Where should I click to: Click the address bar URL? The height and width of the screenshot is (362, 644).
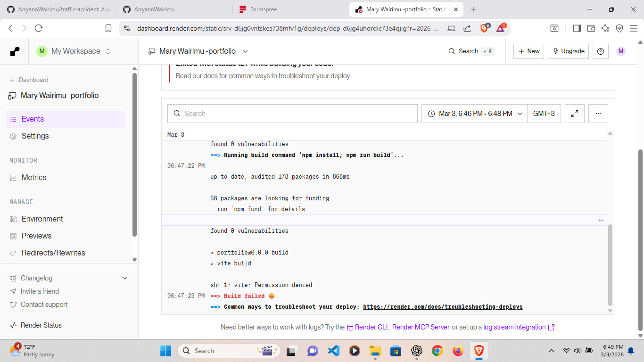pyautogui.click(x=288, y=28)
